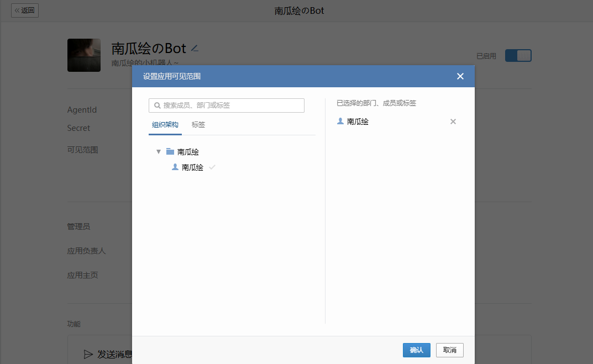
Task: Toggle the 已启用 enabled switch
Action: [x=518, y=56]
